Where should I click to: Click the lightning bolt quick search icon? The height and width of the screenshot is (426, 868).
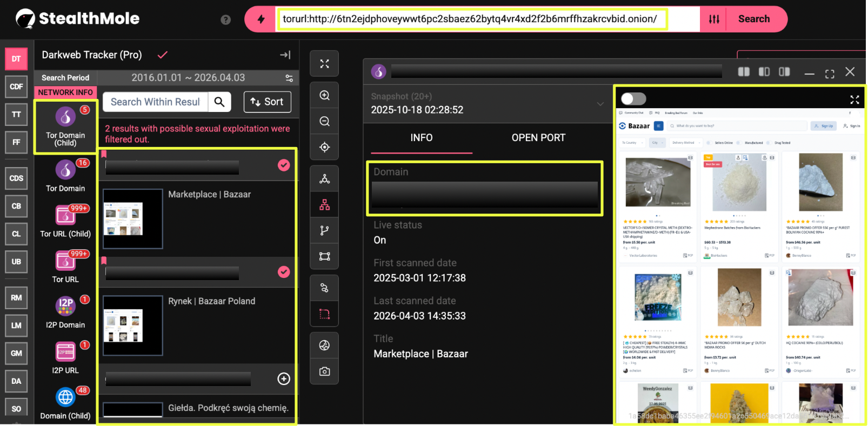click(261, 19)
